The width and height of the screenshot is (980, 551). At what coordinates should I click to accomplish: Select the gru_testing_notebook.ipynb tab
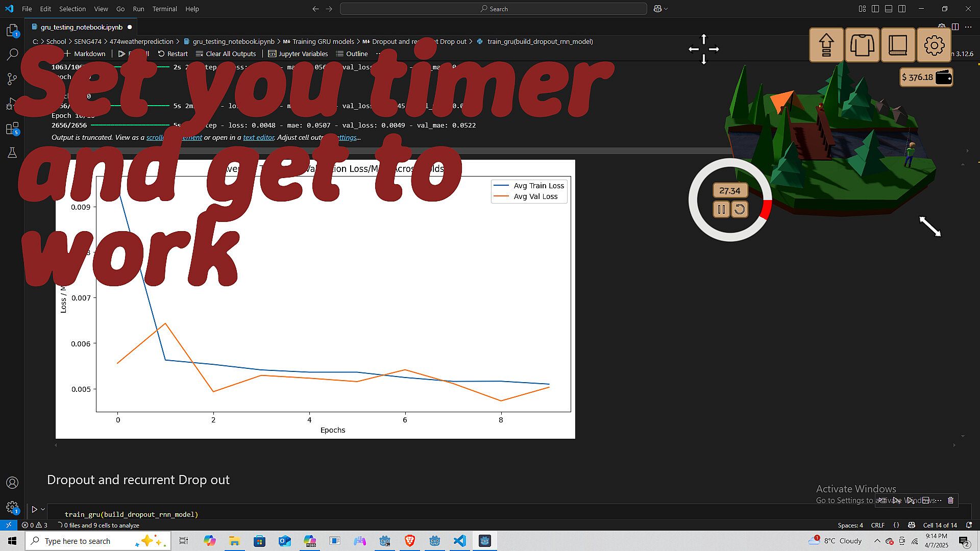[81, 27]
